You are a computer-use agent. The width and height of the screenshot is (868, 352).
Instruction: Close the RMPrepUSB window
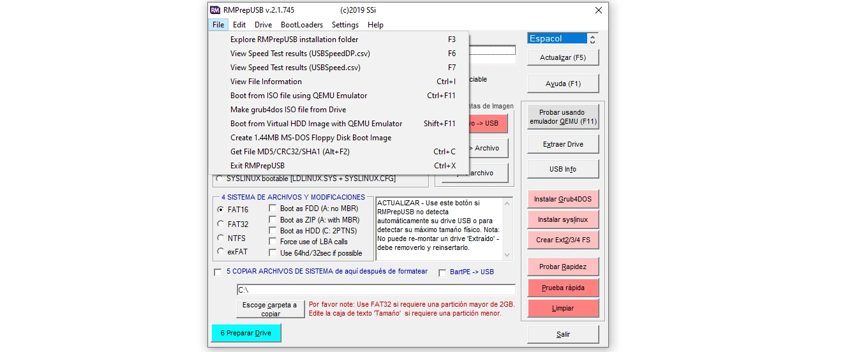pos(598,10)
